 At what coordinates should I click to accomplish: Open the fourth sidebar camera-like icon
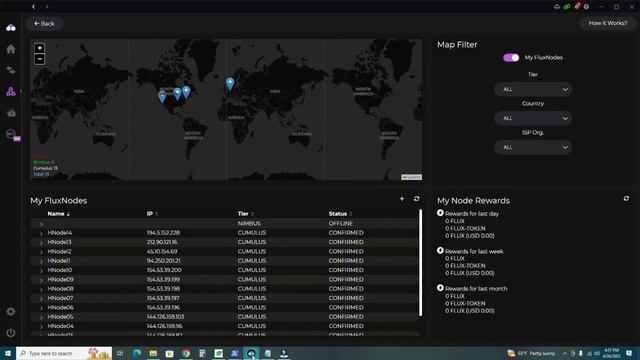coord(11,113)
